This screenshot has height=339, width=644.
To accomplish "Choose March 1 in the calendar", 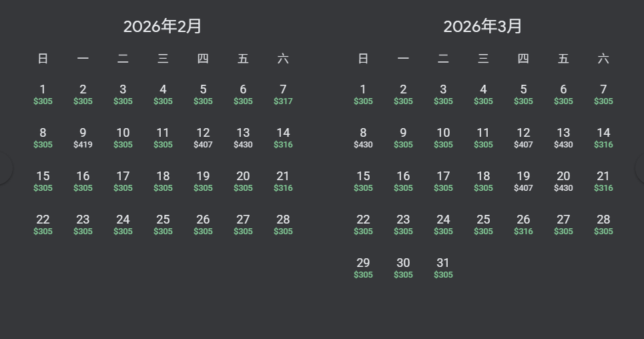I will [x=363, y=94].
